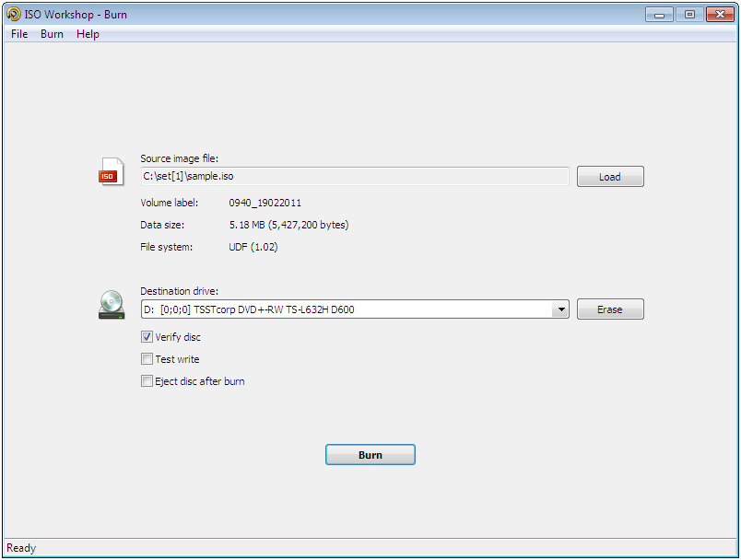Open the File menu

[19, 34]
